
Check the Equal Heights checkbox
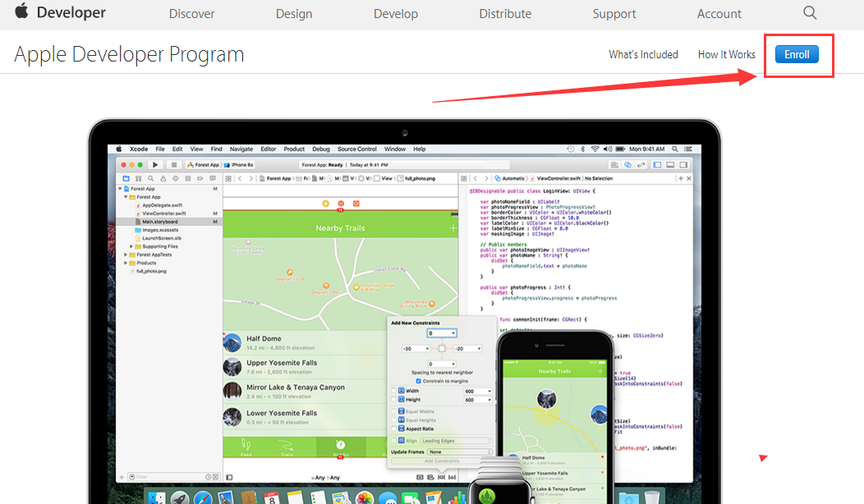click(x=393, y=420)
